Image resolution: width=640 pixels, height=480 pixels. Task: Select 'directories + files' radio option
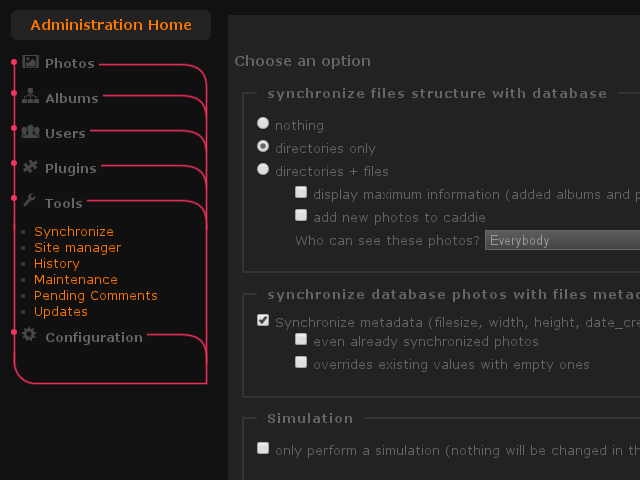263,170
